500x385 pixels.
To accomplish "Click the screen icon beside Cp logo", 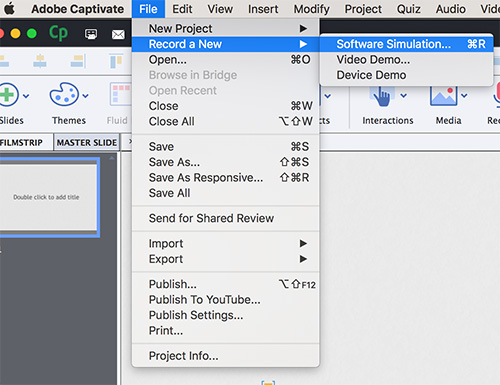I will coord(91,34).
